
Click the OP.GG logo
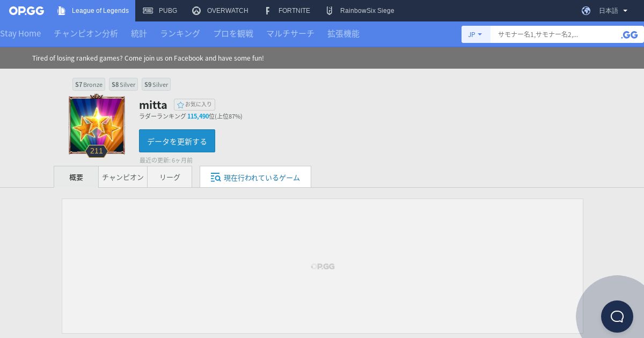[26, 11]
